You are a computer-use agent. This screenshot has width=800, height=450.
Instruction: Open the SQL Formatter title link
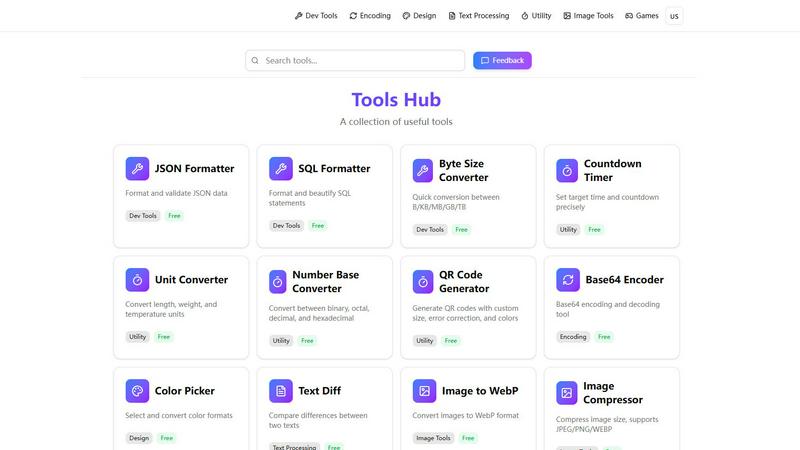tap(334, 168)
